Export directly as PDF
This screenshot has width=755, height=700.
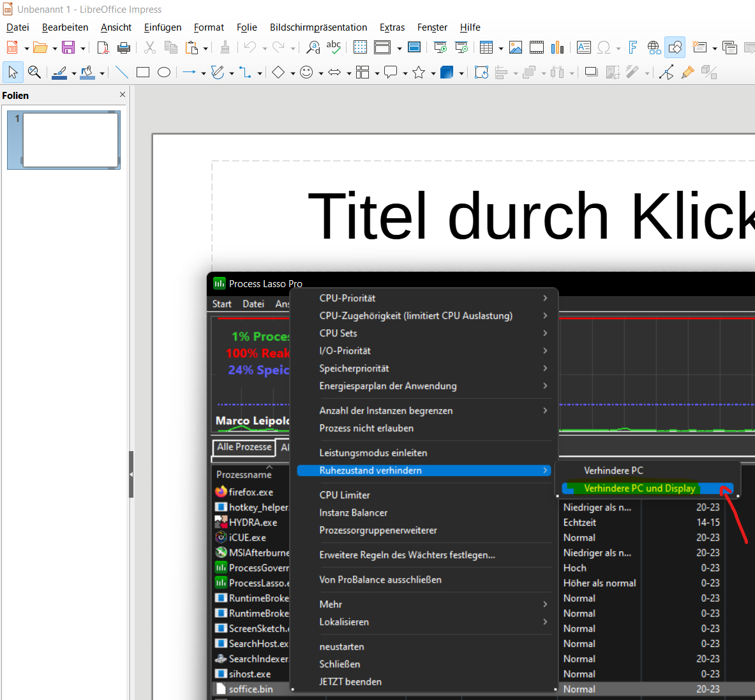pos(103,47)
